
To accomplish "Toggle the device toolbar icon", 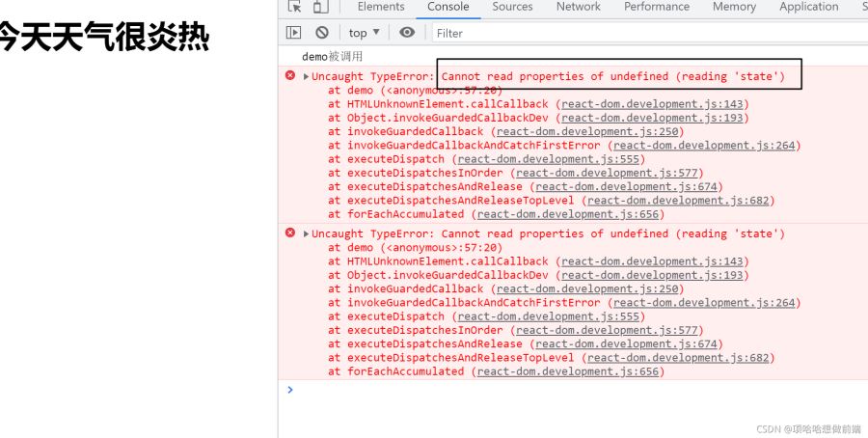I will 319,7.
